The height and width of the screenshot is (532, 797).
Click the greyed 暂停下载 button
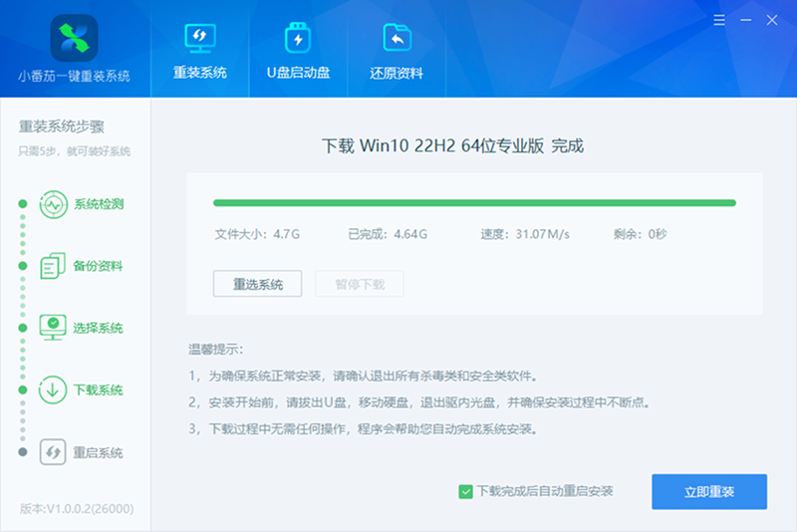click(360, 284)
